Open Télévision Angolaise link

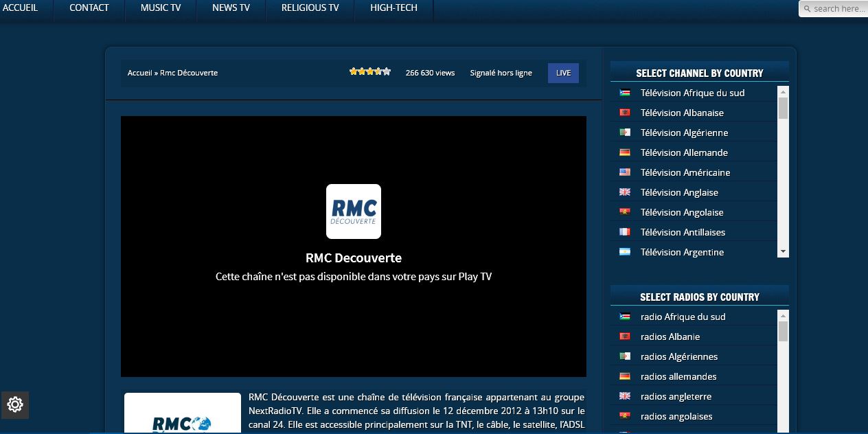682,212
